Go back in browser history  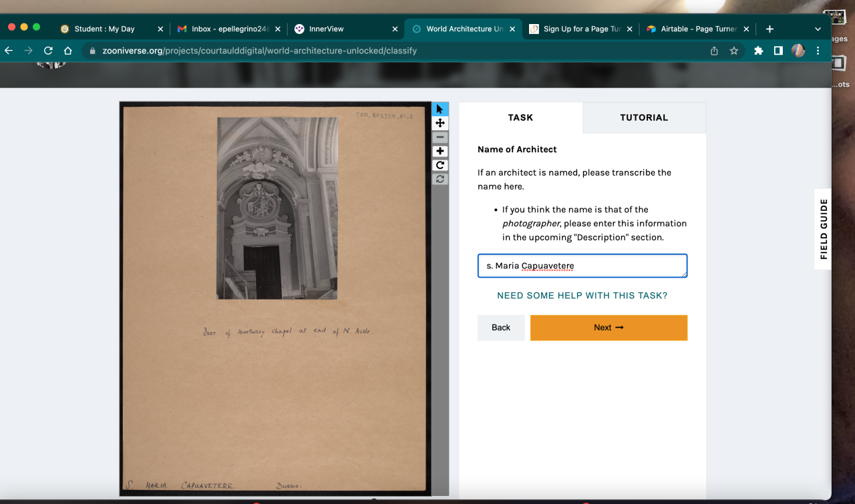tap(9, 51)
